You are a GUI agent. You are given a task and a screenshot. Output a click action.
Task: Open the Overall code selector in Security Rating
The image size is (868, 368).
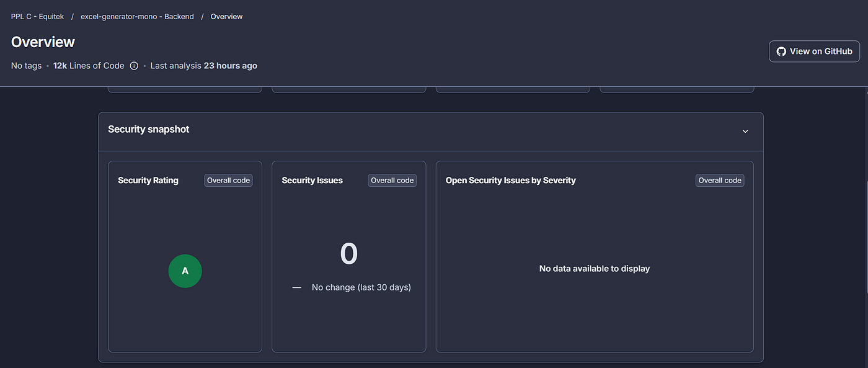[228, 181]
